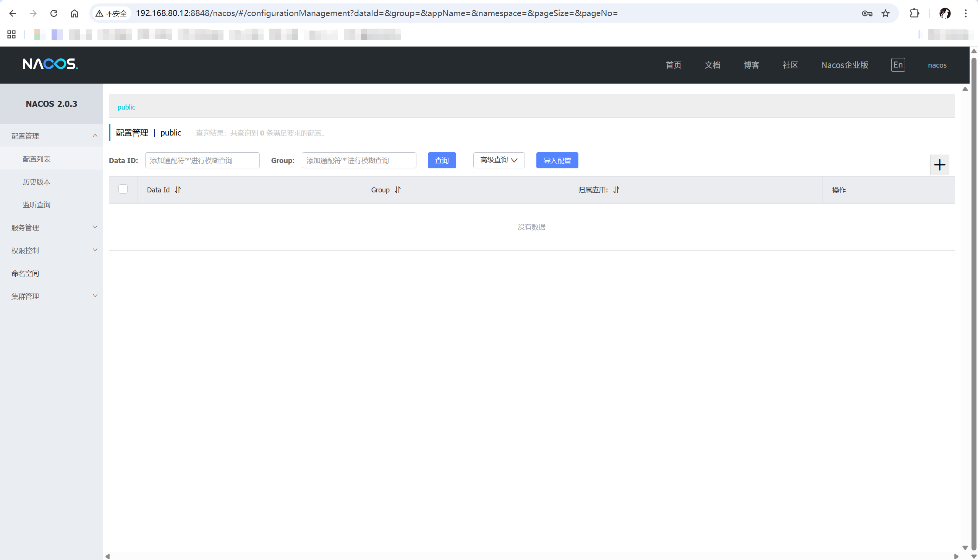Open 历史版本 in the sidebar
The width and height of the screenshot is (978, 560).
click(x=37, y=182)
